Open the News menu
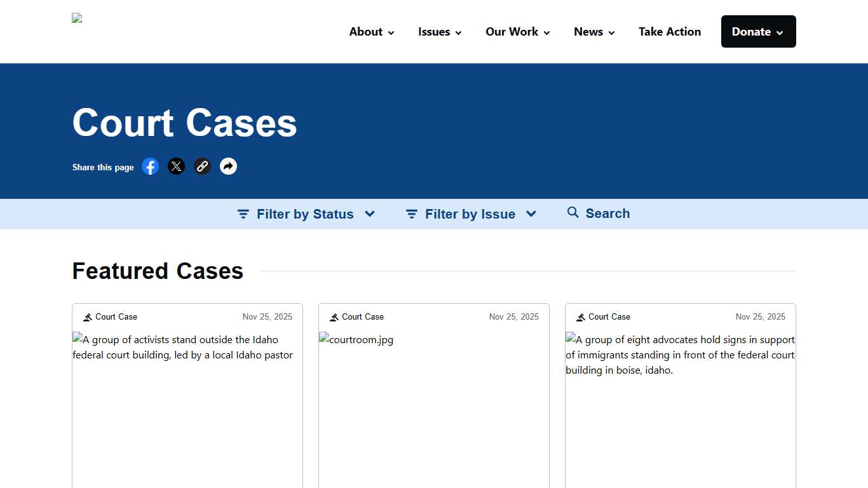 pos(588,31)
